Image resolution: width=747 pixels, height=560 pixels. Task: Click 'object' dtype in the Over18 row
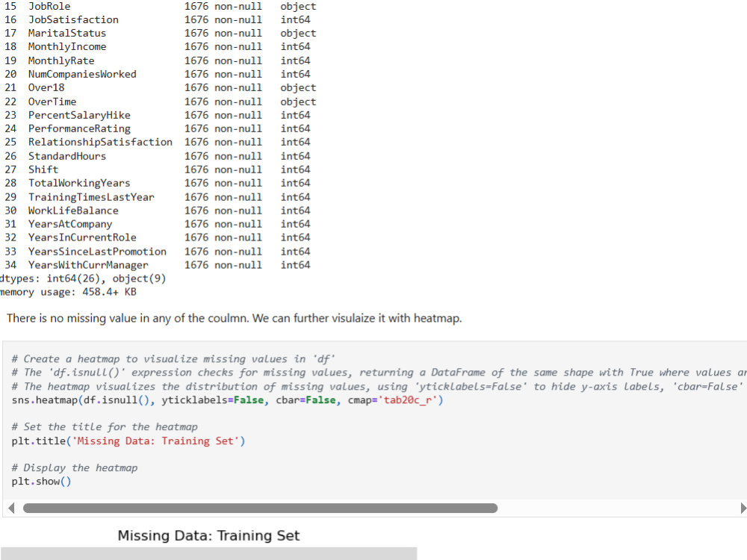(298, 87)
